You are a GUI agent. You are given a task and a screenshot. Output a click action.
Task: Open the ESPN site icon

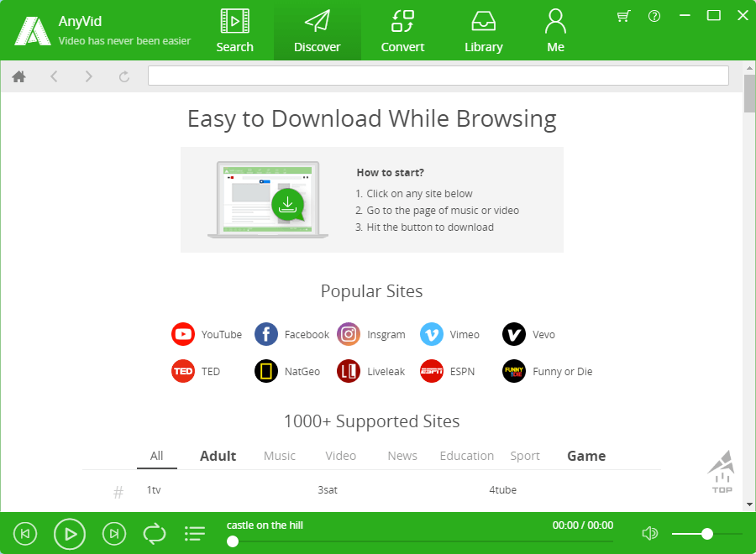432,371
